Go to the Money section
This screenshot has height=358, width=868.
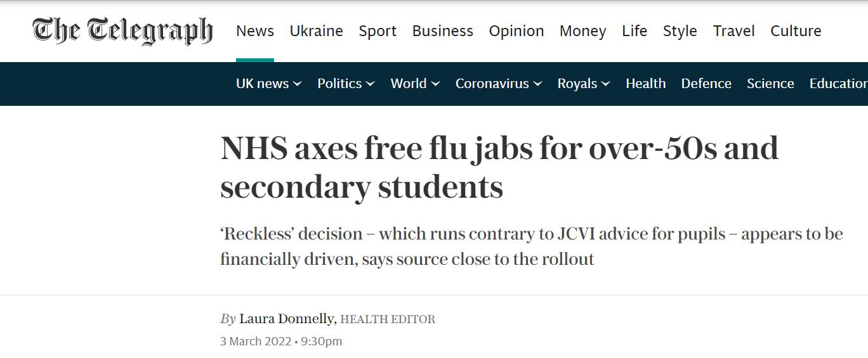tap(582, 31)
